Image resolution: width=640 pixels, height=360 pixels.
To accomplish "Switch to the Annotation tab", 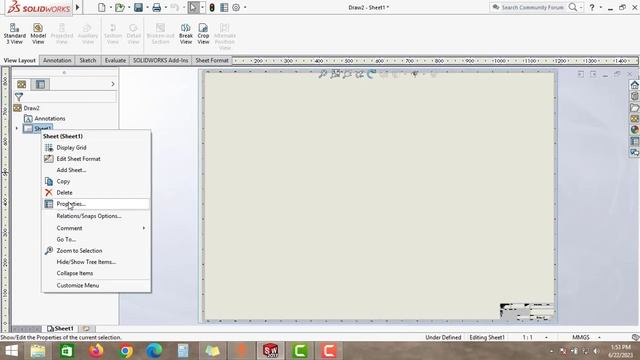I will coord(57,60).
